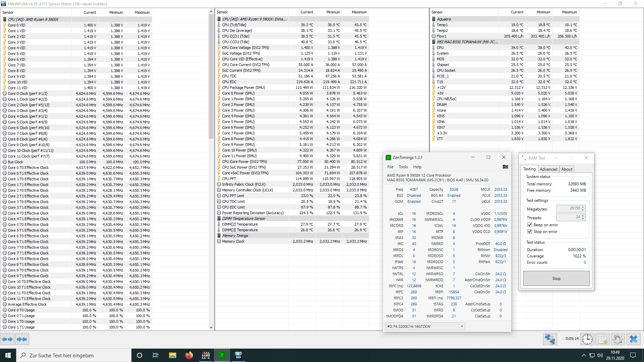Open the ZenTimings File menu

coord(390,167)
